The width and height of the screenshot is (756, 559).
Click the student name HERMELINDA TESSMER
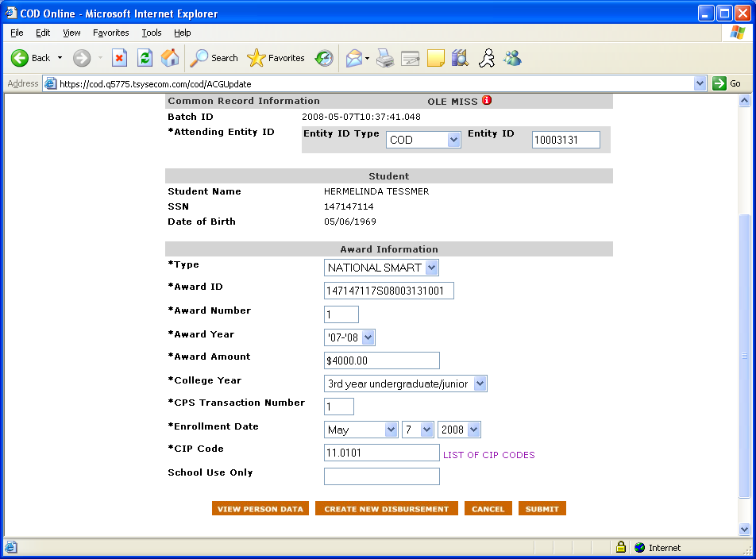pyautogui.click(x=376, y=191)
